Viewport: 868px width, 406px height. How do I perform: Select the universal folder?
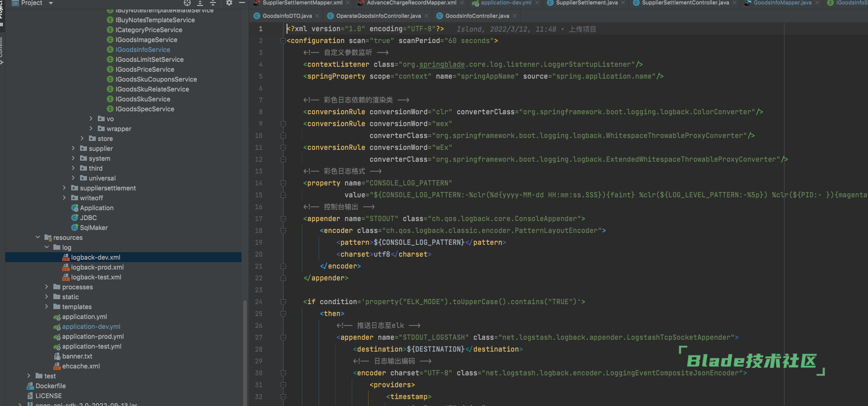pyautogui.click(x=102, y=178)
